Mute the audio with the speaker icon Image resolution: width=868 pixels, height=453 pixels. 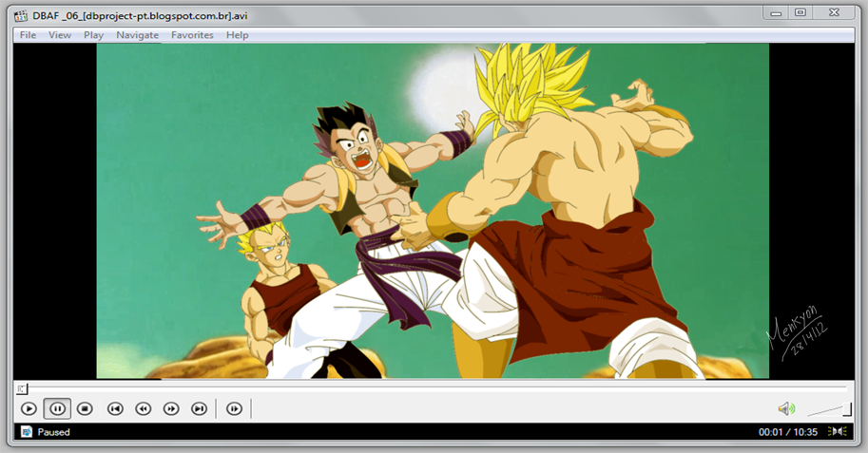pyautogui.click(x=786, y=408)
